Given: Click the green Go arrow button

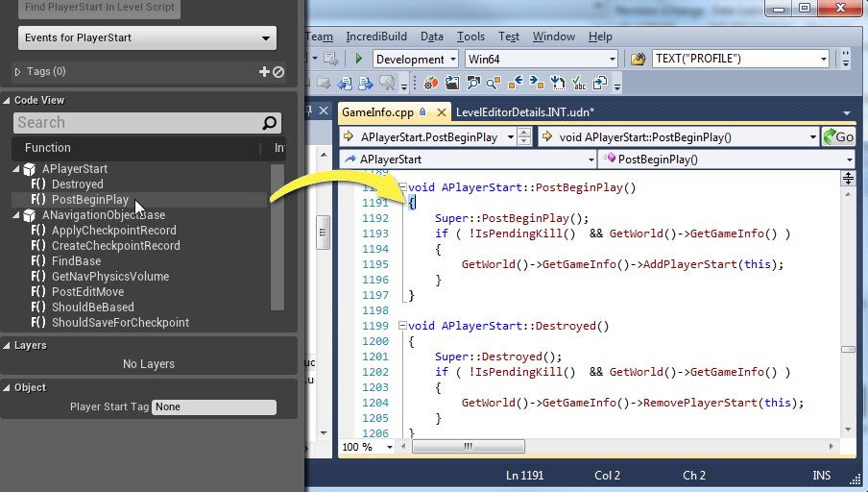Looking at the screenshot, I should pos(838,136).
